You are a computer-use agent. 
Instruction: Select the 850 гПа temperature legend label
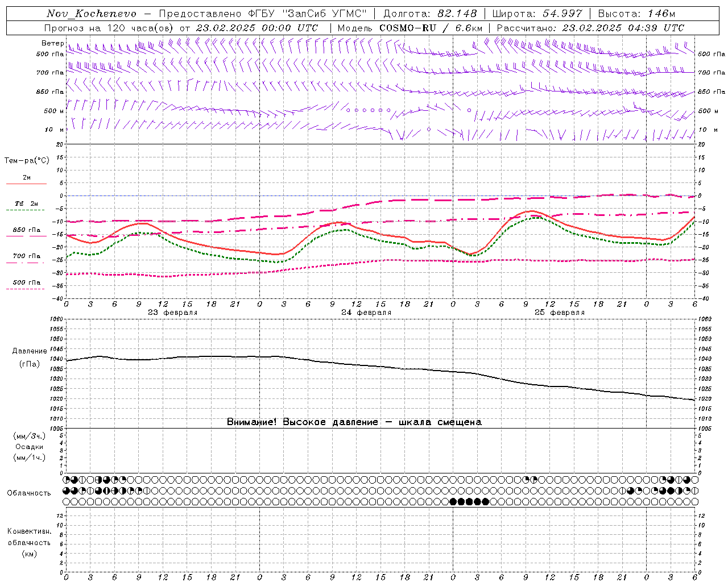coord(27,230)
